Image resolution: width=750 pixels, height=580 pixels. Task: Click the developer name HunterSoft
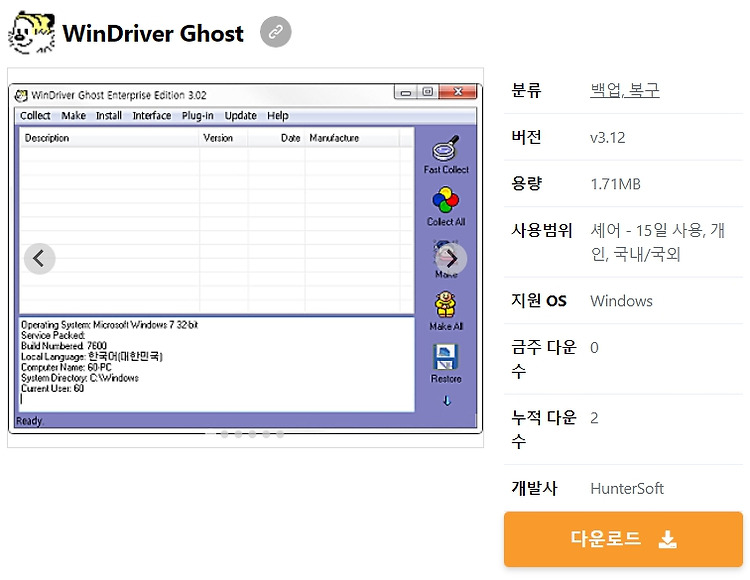(627, 488)
